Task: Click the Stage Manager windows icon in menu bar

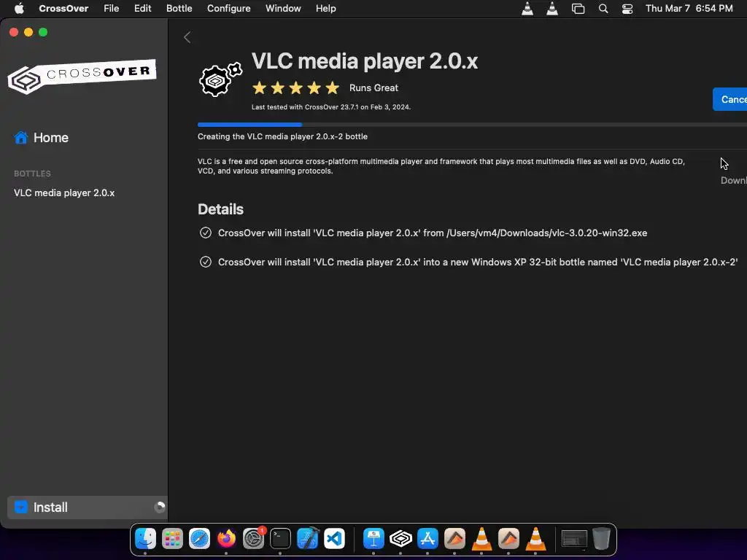Action: click(578, 9)
